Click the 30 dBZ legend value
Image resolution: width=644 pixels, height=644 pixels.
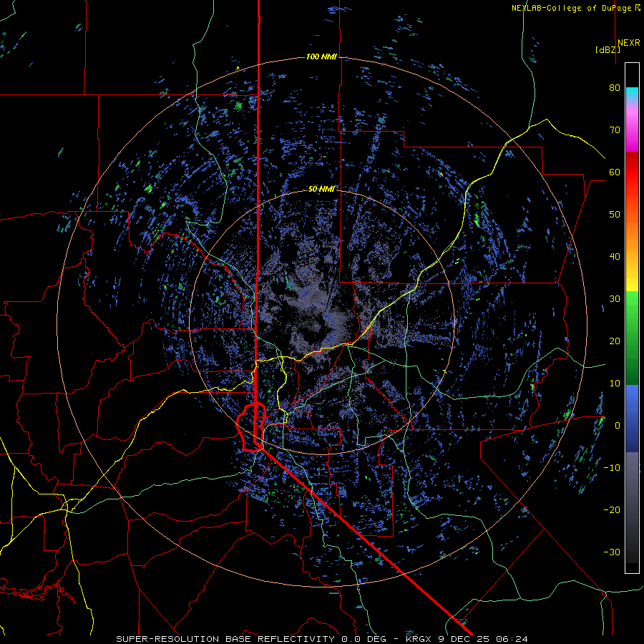[x=615, y=299]
